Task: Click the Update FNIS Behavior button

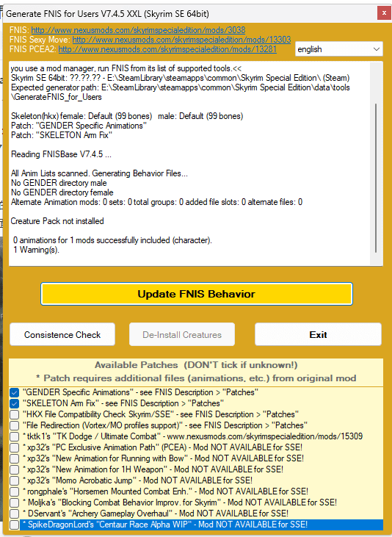Action: (x=196, y=294)
